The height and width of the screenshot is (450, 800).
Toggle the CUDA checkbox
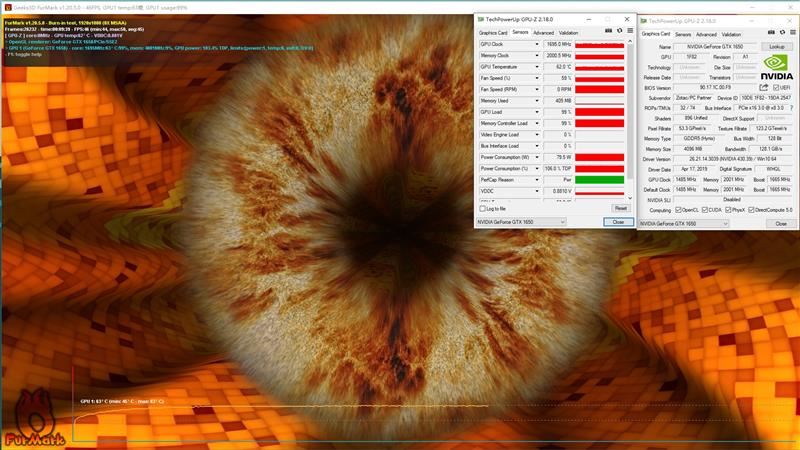click(x=705, y=210)
